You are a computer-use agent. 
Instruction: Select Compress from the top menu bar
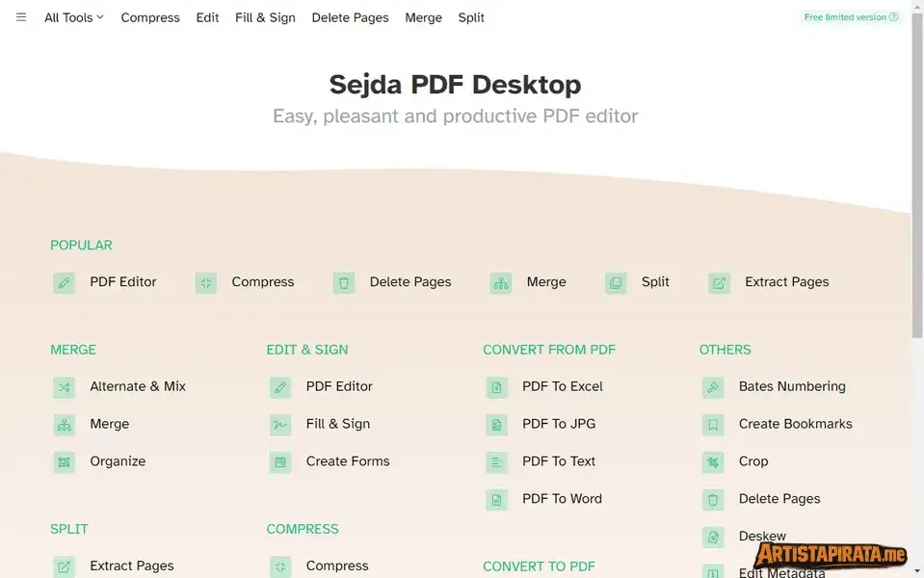[x=150, y=17]
